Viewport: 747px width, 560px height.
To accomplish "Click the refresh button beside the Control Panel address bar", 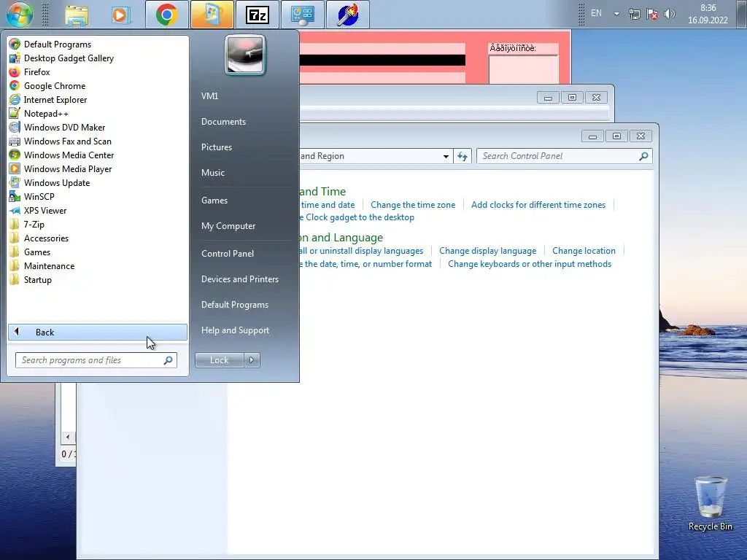I will point(462,156).
